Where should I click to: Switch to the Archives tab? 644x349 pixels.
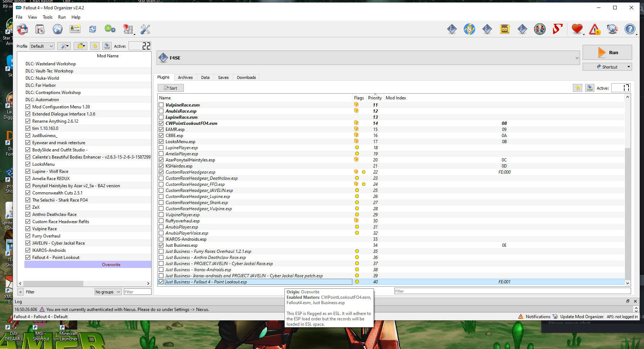(185, 77)
